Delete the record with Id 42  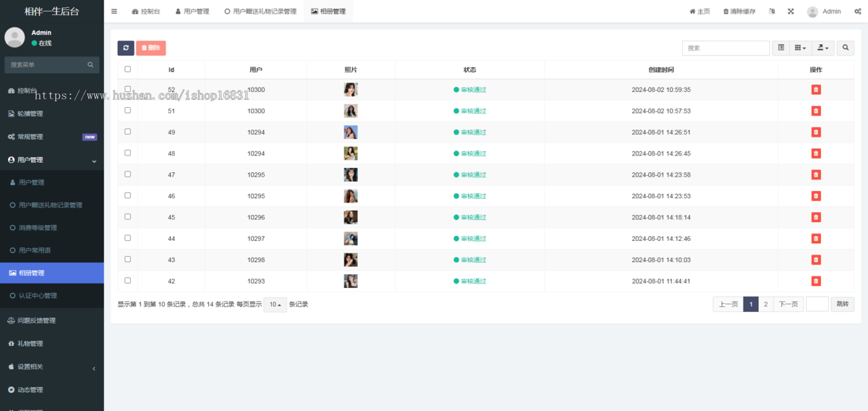816,281
